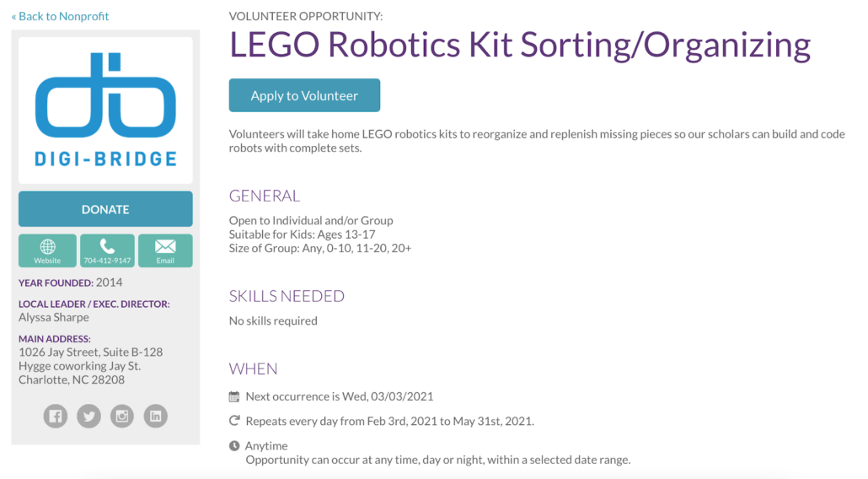This screenshot has height=479, width=868.
Task: Select the GENERAL section heading
Action: pyautogui.click(x=265, y=196)
